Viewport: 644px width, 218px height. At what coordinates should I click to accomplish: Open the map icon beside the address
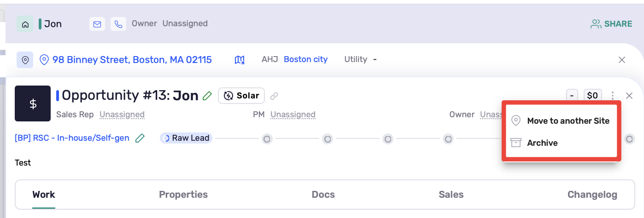(240, 60)
